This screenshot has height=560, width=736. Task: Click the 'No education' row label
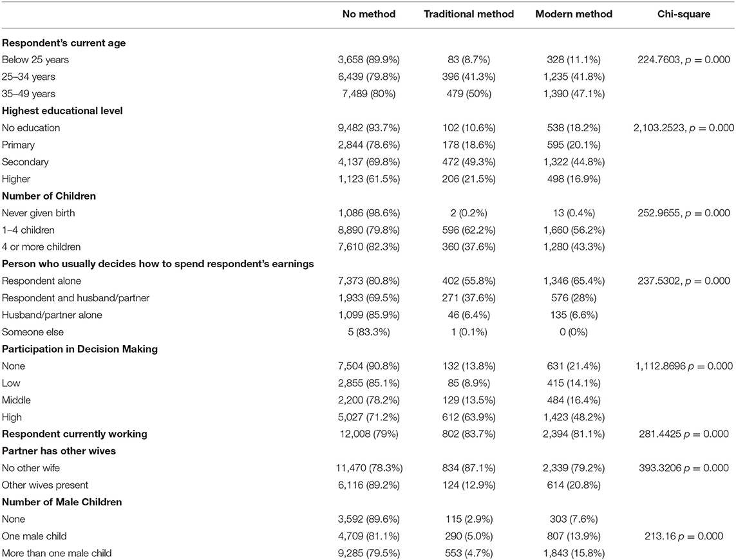(31, 127)
